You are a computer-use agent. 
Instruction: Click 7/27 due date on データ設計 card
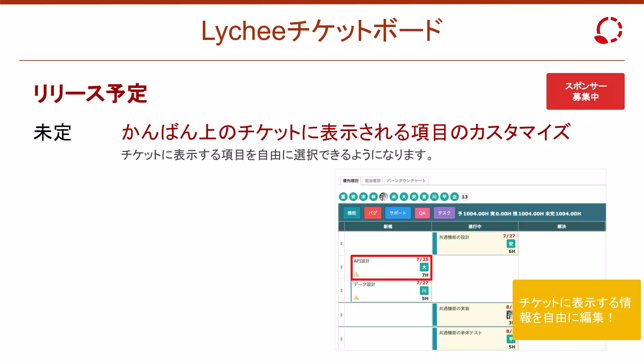[x=422, y=283]
